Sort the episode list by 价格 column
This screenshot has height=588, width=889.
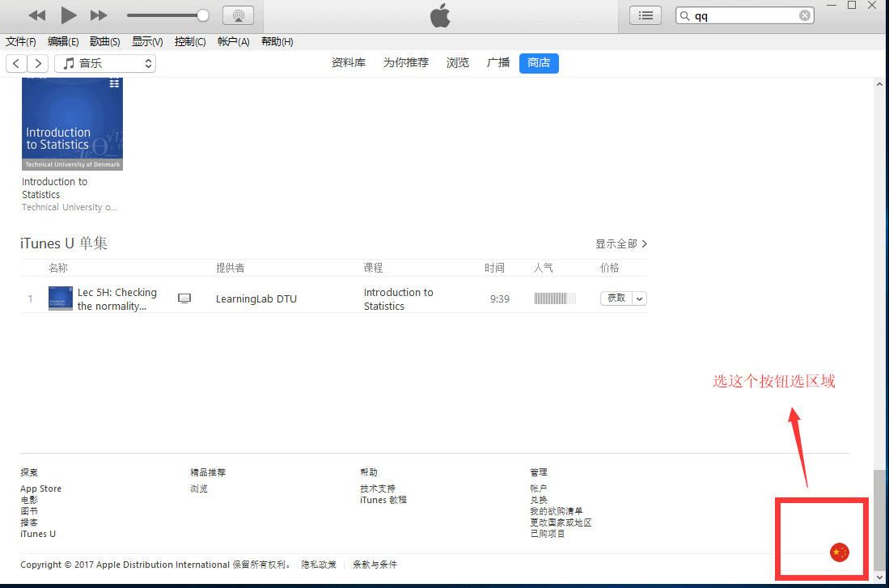(x=609, y=268)
